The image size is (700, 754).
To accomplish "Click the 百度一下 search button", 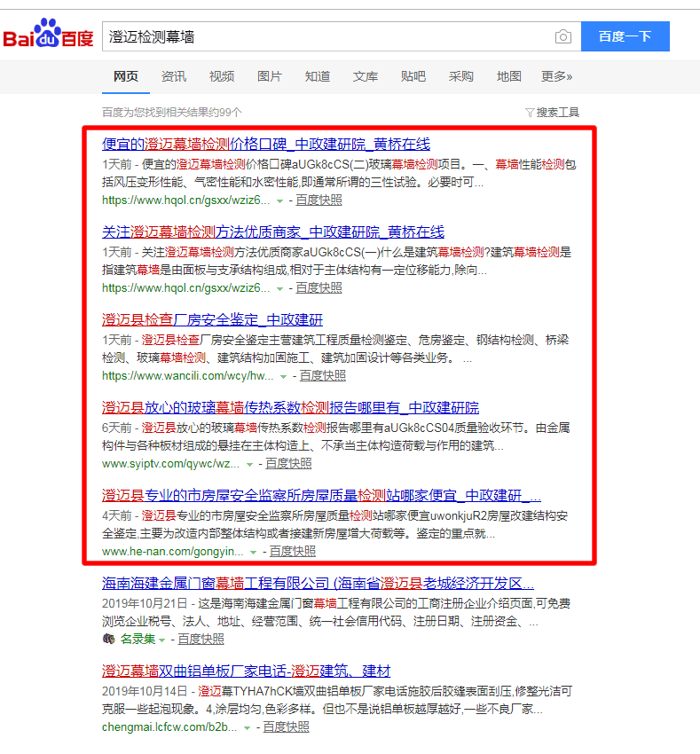I will coord(625,36).
